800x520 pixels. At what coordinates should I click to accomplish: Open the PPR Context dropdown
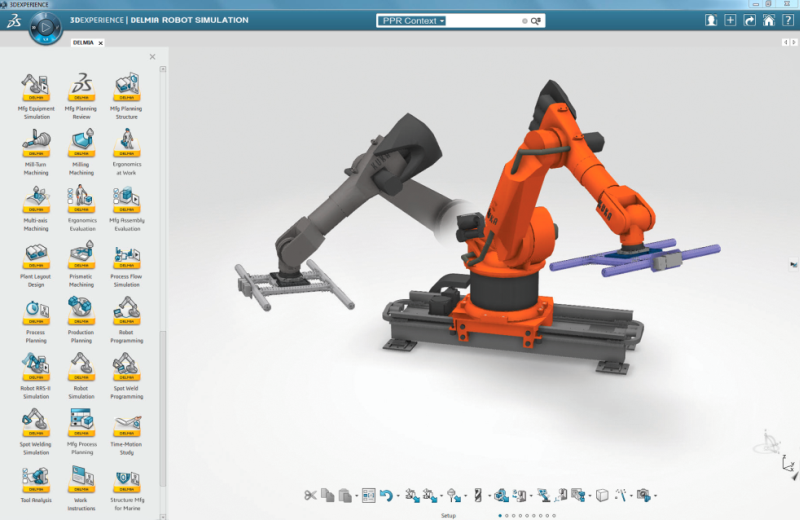[x=414, y=21]
